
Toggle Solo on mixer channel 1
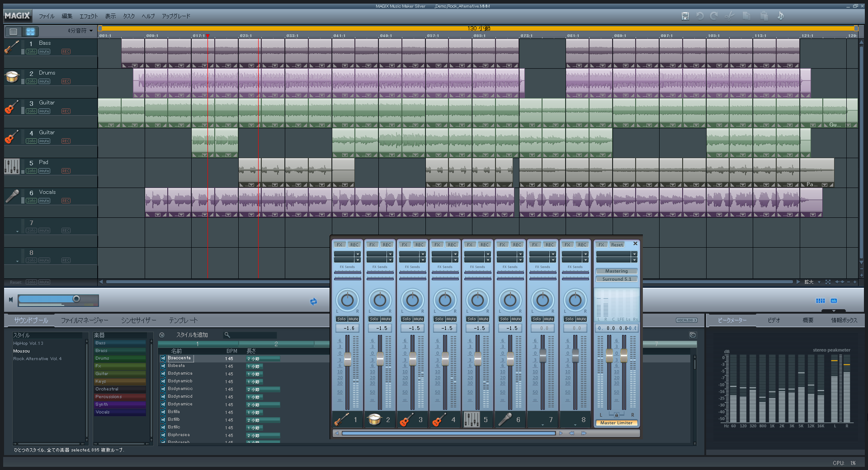(341, 319)
